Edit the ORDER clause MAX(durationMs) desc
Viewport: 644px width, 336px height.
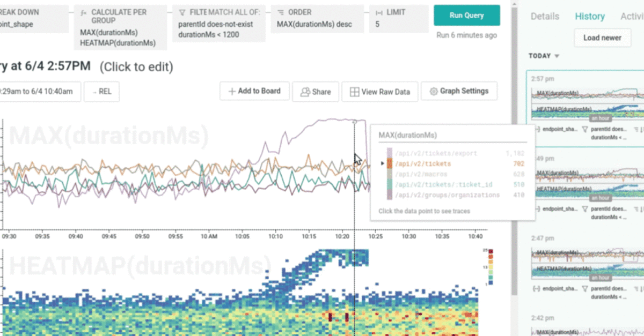pos(317,19)
